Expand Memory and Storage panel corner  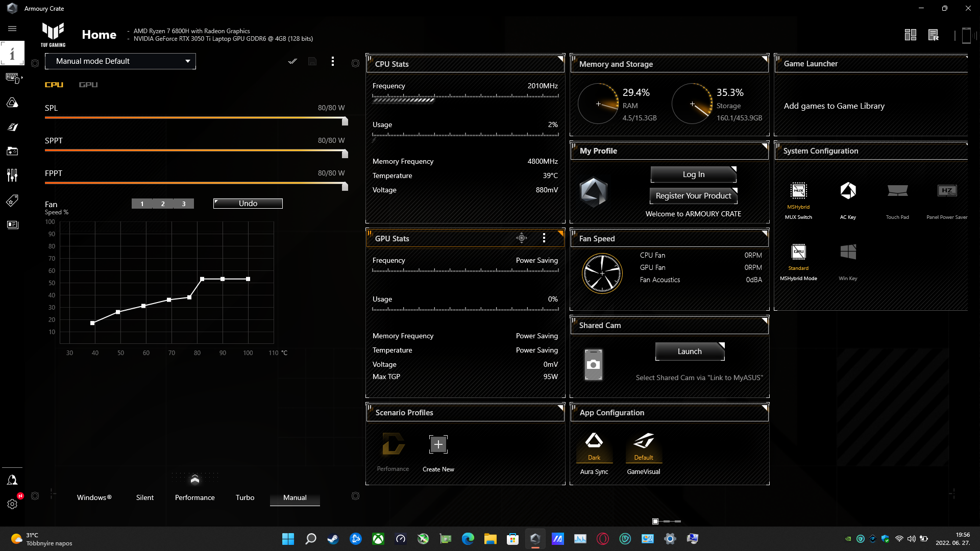pos(765,59)
